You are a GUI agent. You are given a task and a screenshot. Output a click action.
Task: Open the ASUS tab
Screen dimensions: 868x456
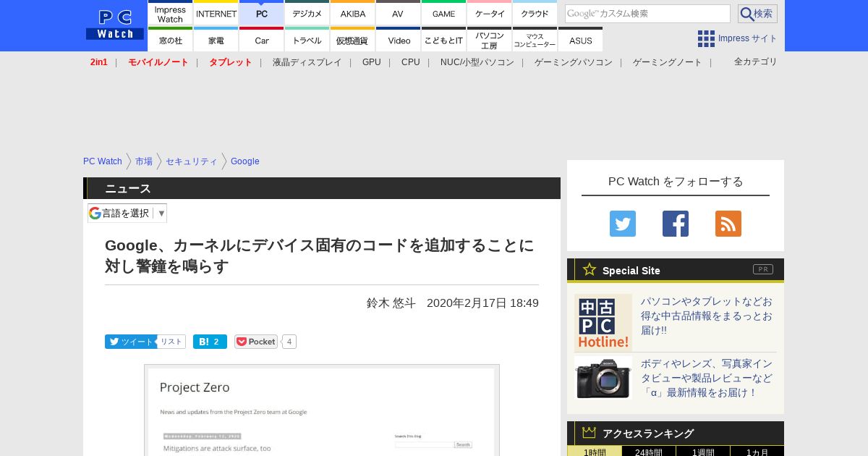coord(581,40)
